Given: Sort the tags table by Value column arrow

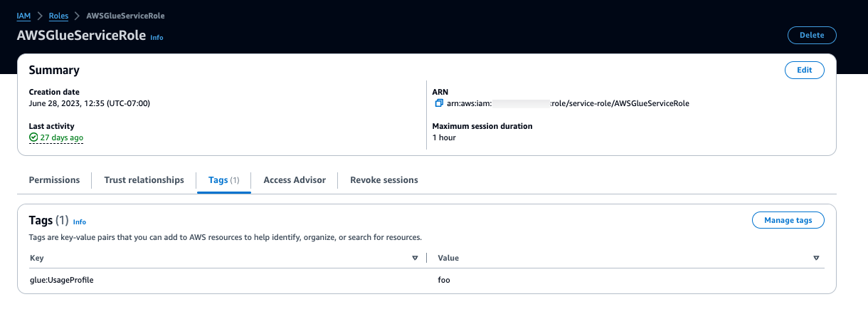Looking at the screenshot, I should pyautogui.click(x=816, y=258).
